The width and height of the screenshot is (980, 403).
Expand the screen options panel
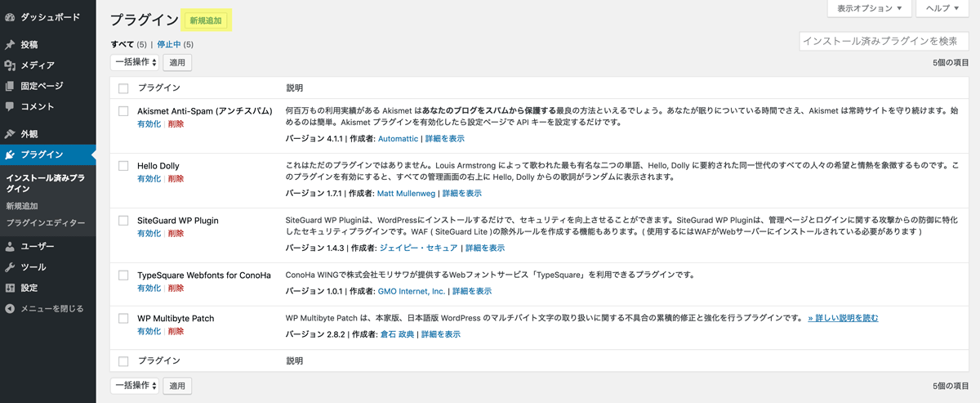coord(870,8)
